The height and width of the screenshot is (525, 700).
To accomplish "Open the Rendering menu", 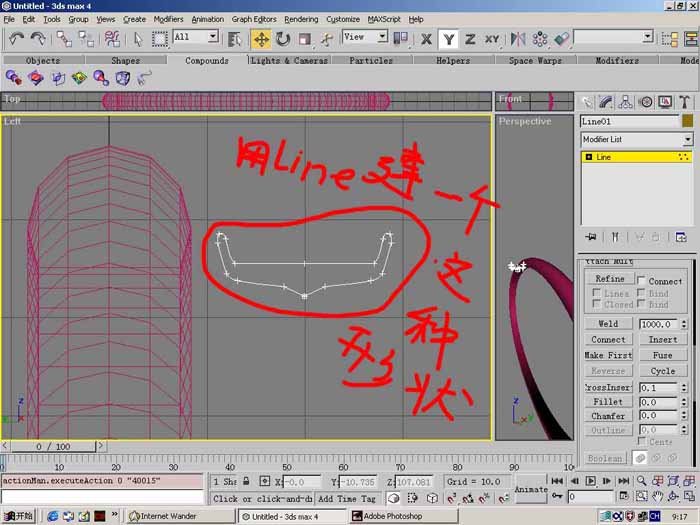I will coord(301,19).
